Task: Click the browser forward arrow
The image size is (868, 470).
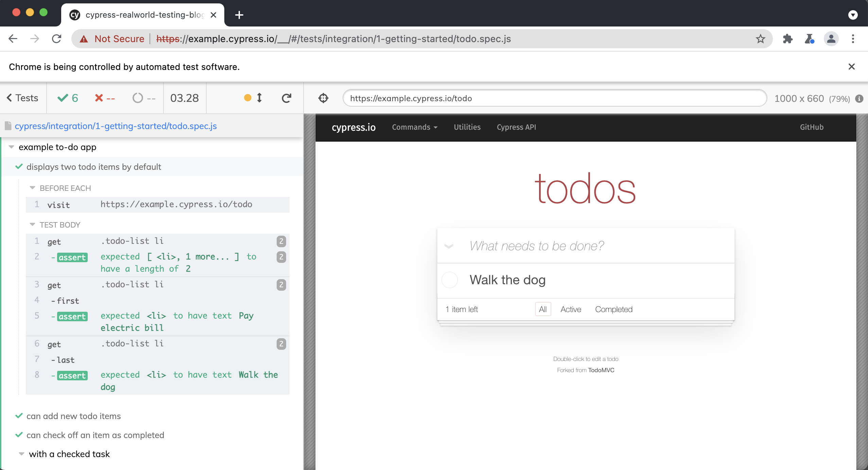Action: 35,39
